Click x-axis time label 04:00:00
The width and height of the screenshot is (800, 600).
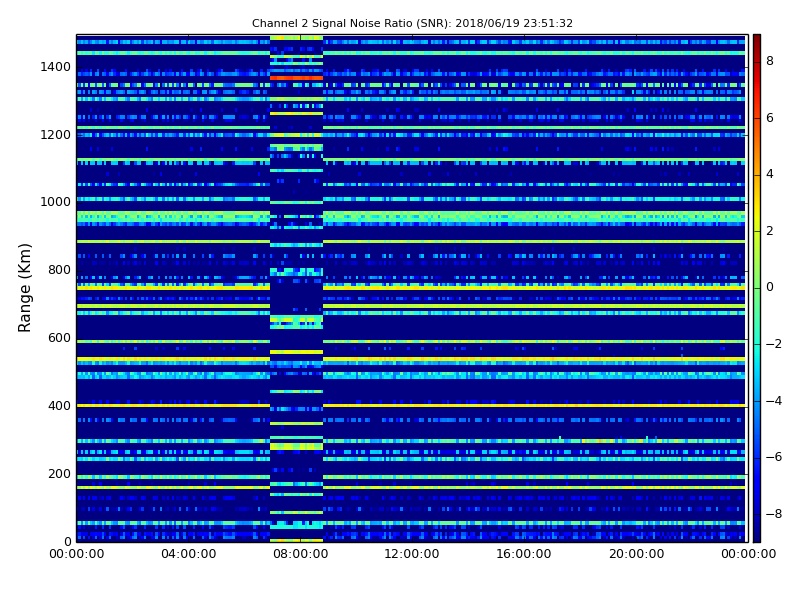[189, 554]
